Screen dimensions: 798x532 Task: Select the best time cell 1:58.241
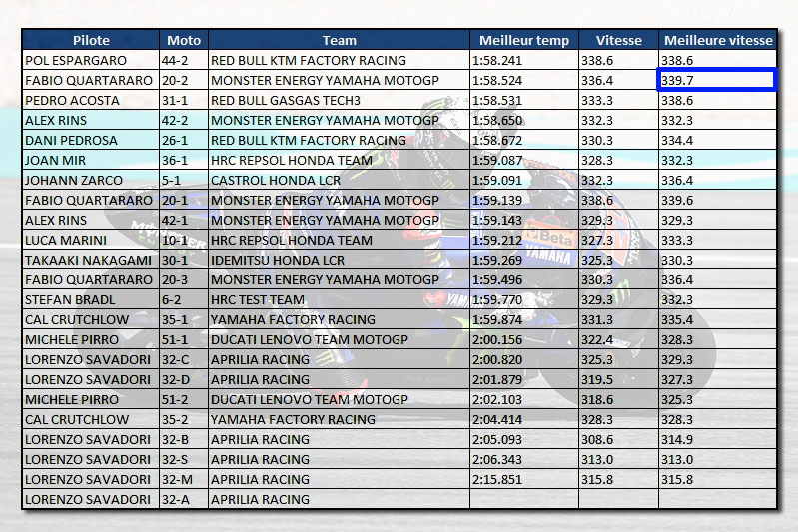click(524, 60)
